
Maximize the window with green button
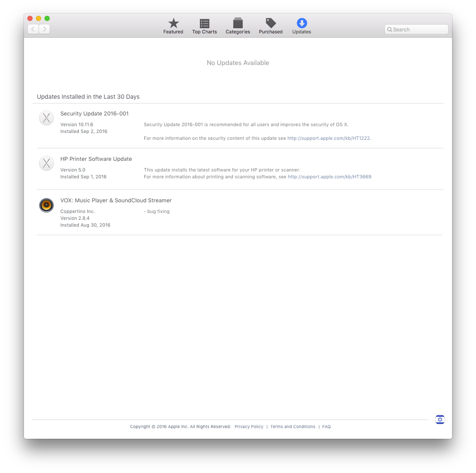[47, 18]
